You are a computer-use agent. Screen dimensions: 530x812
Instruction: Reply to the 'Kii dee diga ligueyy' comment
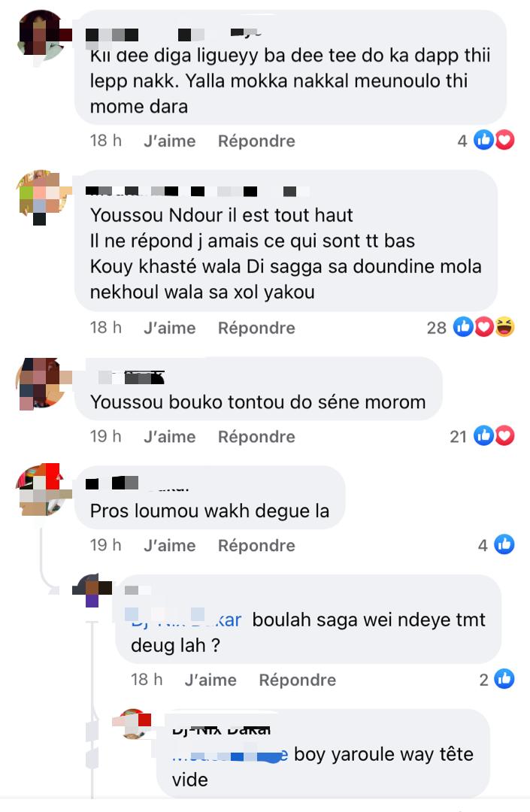[x=256, y=141]
